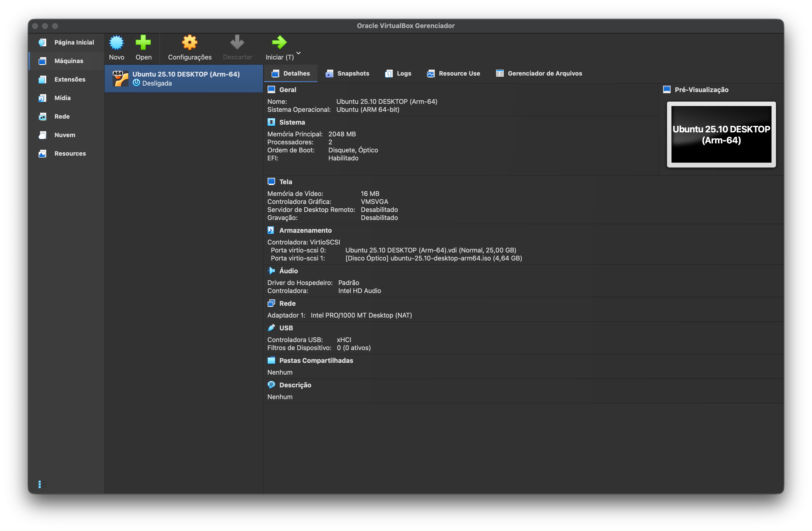The image size is (812, 531).
Task: Go to Página Inicial
Action: (74, 42)
